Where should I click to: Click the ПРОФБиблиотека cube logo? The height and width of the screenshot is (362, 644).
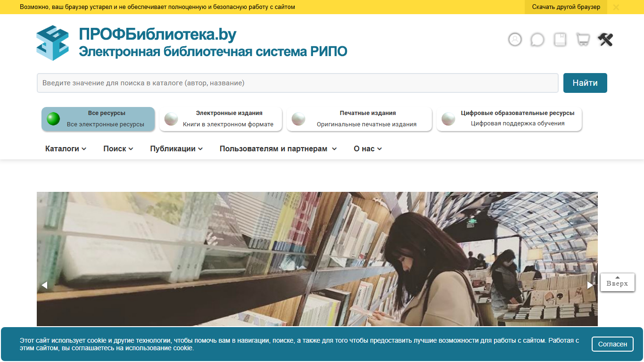pos(53,43)
